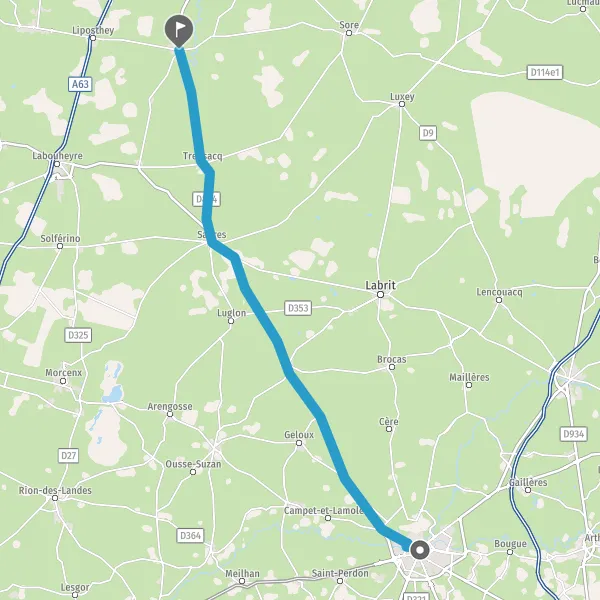Viewport: 600px width, 600px height.
Task: Select the Sore town label
Action: pos(349,25)
